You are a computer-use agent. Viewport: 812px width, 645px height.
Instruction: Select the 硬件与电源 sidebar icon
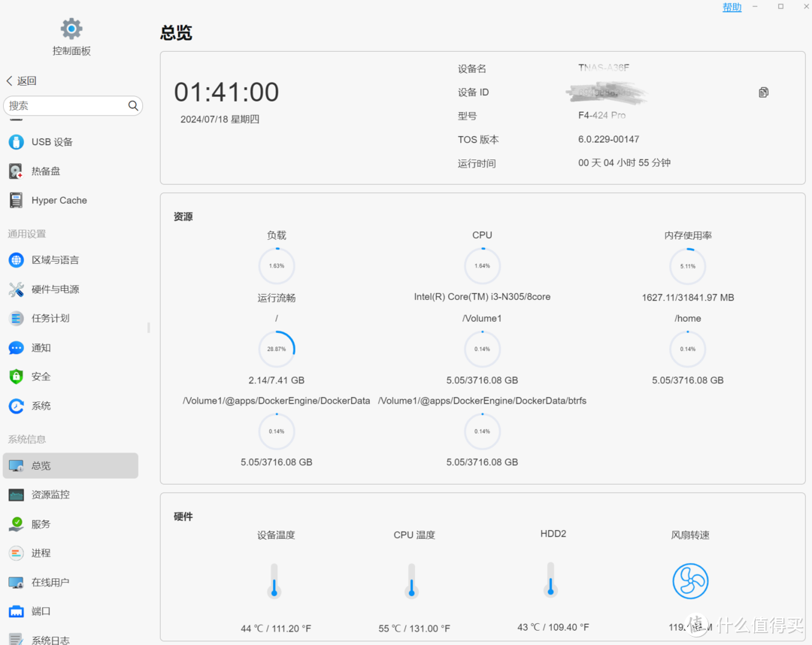coord(16,289)
